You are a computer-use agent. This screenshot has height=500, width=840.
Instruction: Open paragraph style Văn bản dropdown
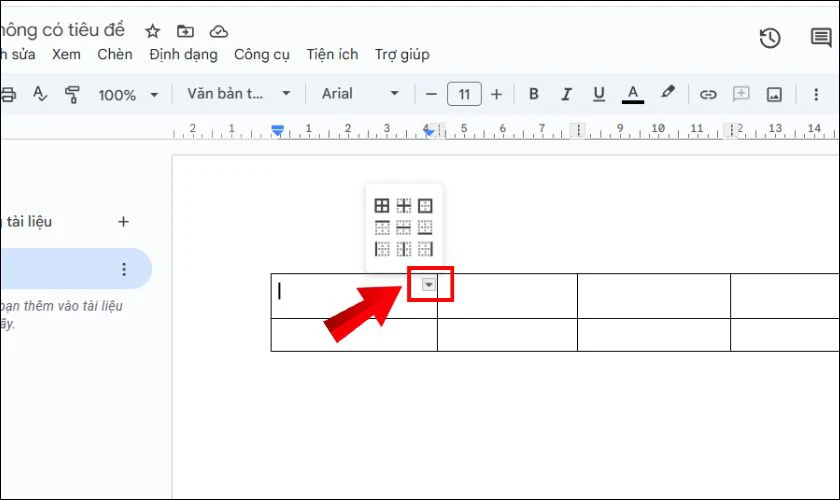(x=238, y=94)
